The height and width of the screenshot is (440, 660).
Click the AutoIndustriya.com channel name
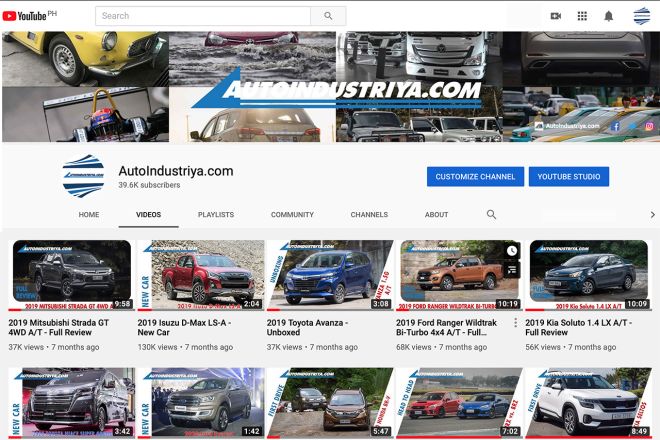176,171
